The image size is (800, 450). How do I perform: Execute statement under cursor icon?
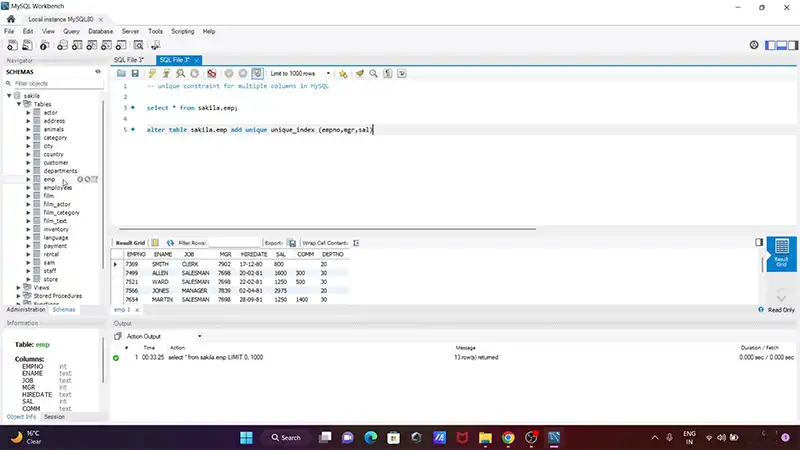[166, 73]
